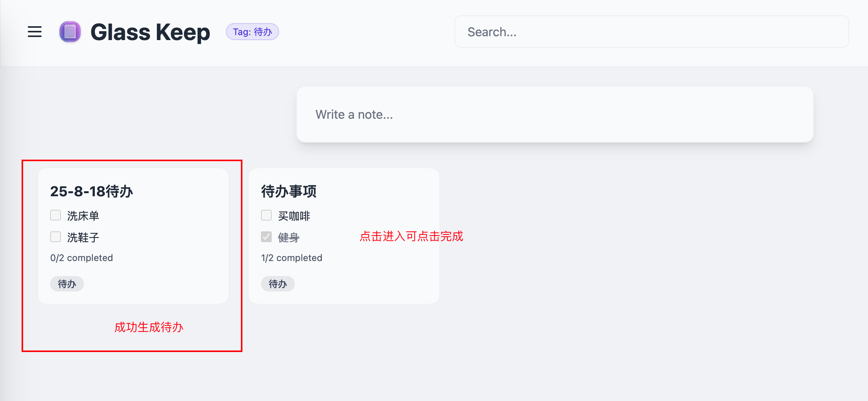Select the 待办 tag on 25-8-18待办 note
The height and width of the screenshot is (401, 868).
coord(67,284)
